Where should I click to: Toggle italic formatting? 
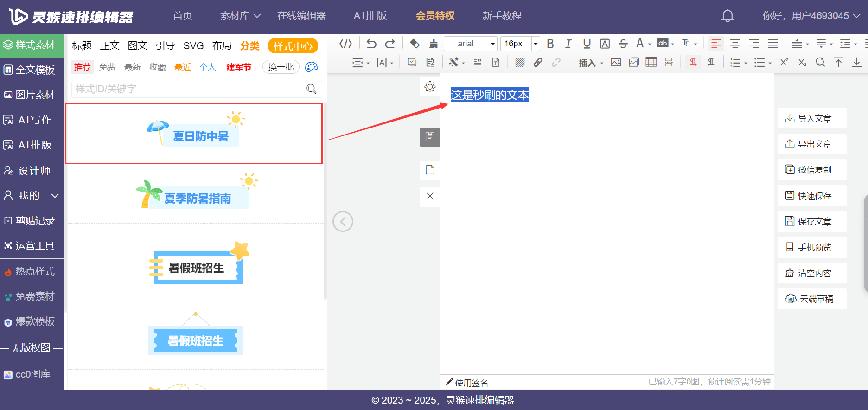click(x=568, y=44)
